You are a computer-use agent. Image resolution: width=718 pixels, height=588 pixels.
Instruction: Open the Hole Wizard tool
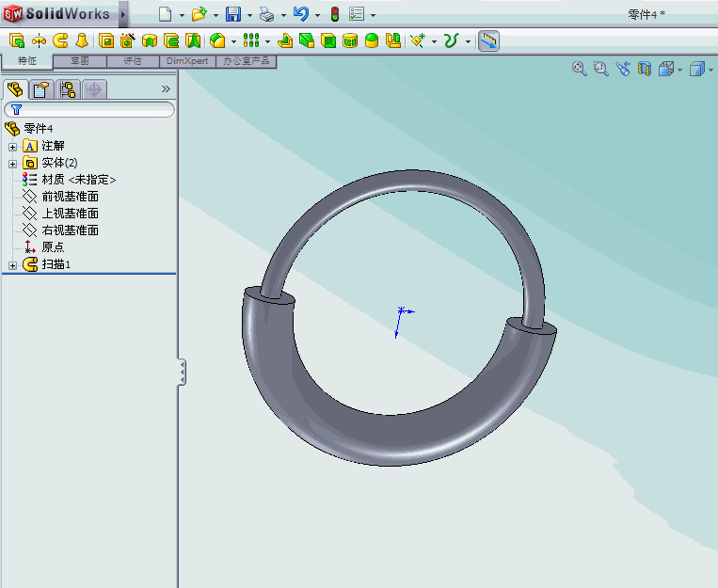128,40
